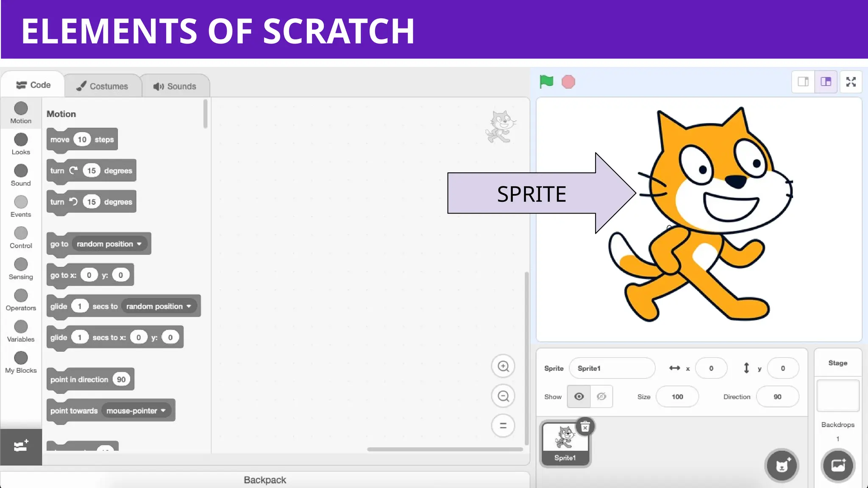The height and width of the screenshot is (488, 868).
Task: Switch to large stage layout
Action: (x=826, y=82)
